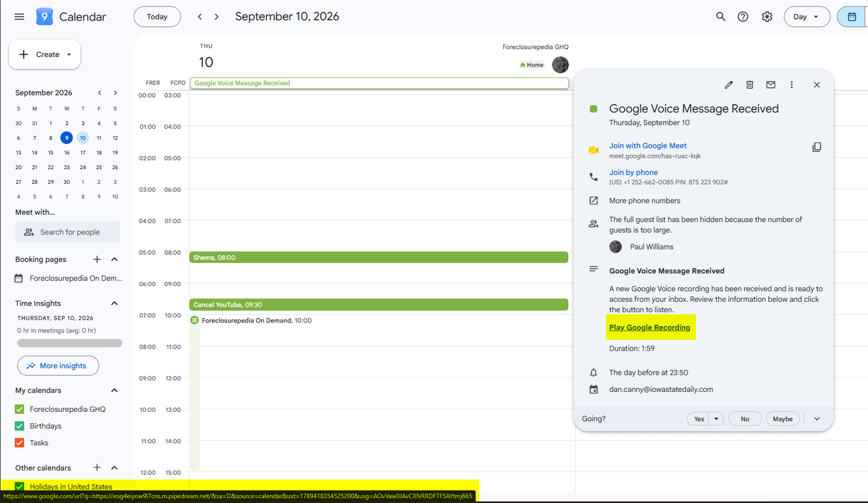The image size is (868, 503).
Task: Open More insights
Action: (x=58, y=366)
